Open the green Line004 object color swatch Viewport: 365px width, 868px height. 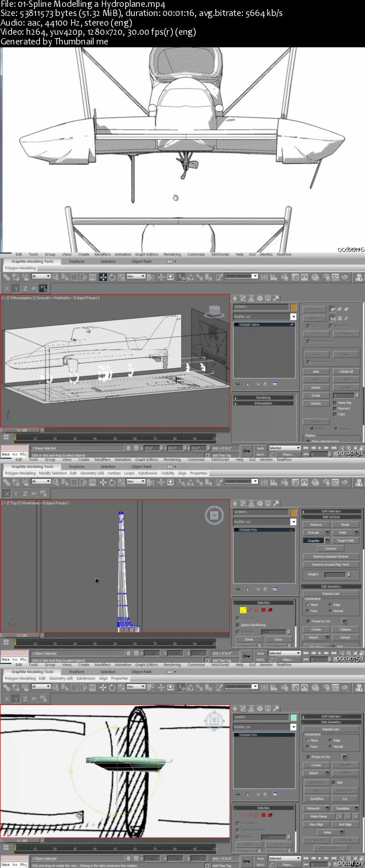(x=293, y=717)
